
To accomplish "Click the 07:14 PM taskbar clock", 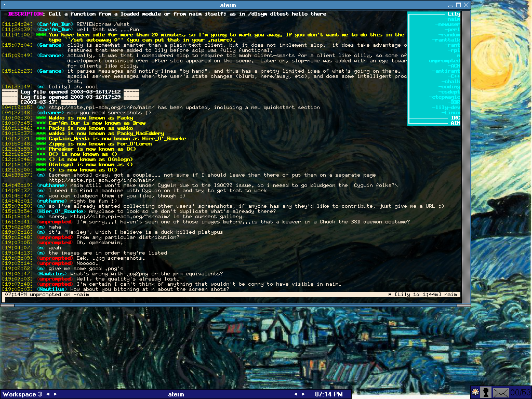I will pos(329,394).
